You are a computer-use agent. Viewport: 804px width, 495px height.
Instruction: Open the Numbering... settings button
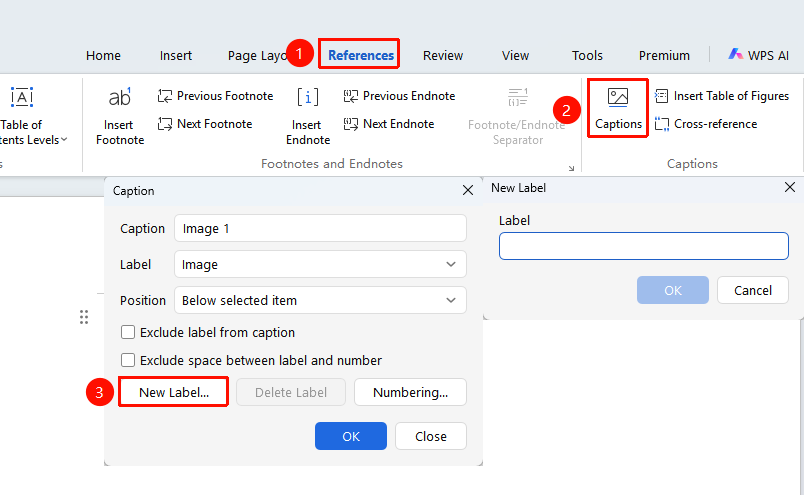click(410, 392)
